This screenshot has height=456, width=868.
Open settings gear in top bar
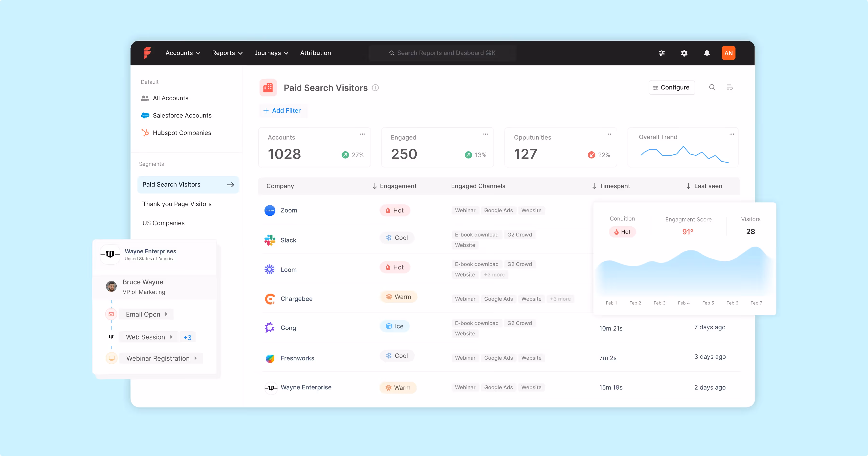tap(684, 53)
